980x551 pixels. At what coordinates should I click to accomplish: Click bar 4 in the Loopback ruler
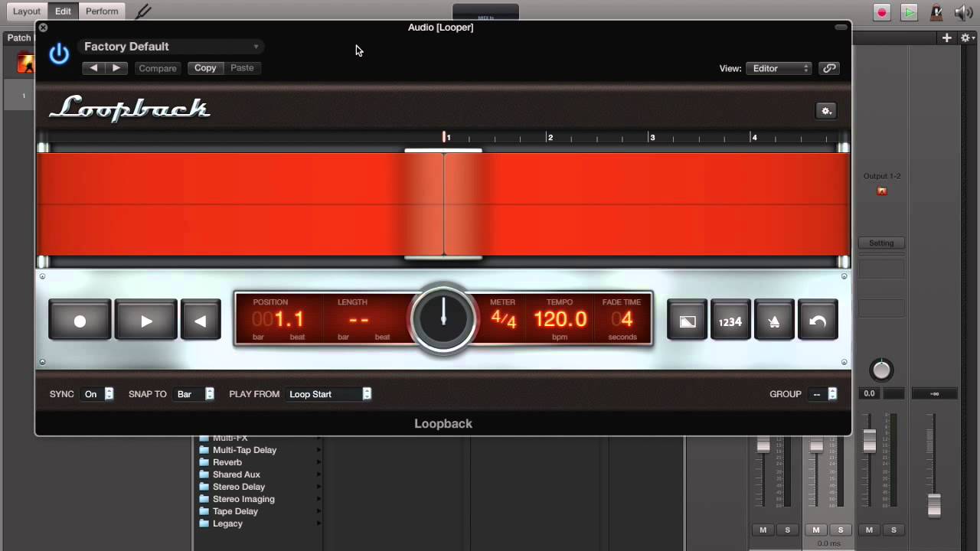(753, 137)
